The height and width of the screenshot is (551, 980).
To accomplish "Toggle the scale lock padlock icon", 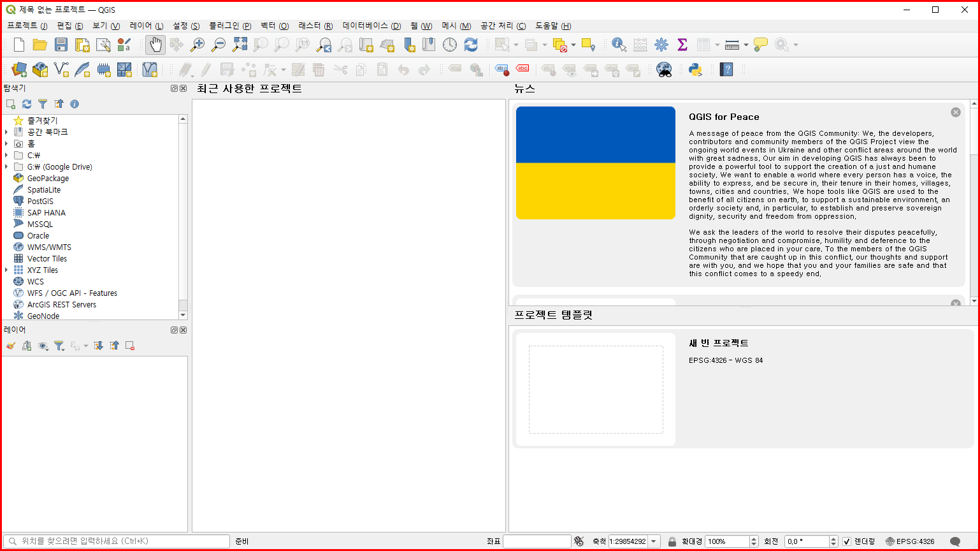I will (672, 541).
